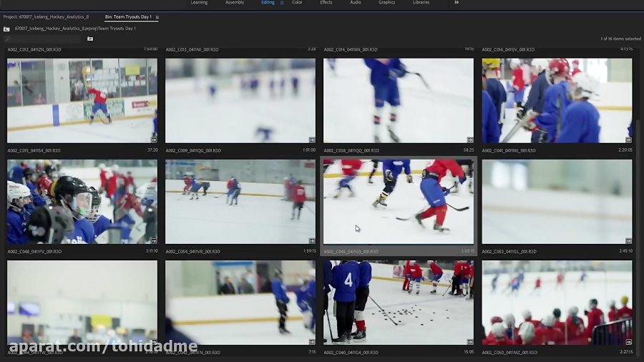This screenshot has width=644, height=362.
Task: Click file name A002_C053_0411GL_001.R3D label
Action: click(509, 252)
